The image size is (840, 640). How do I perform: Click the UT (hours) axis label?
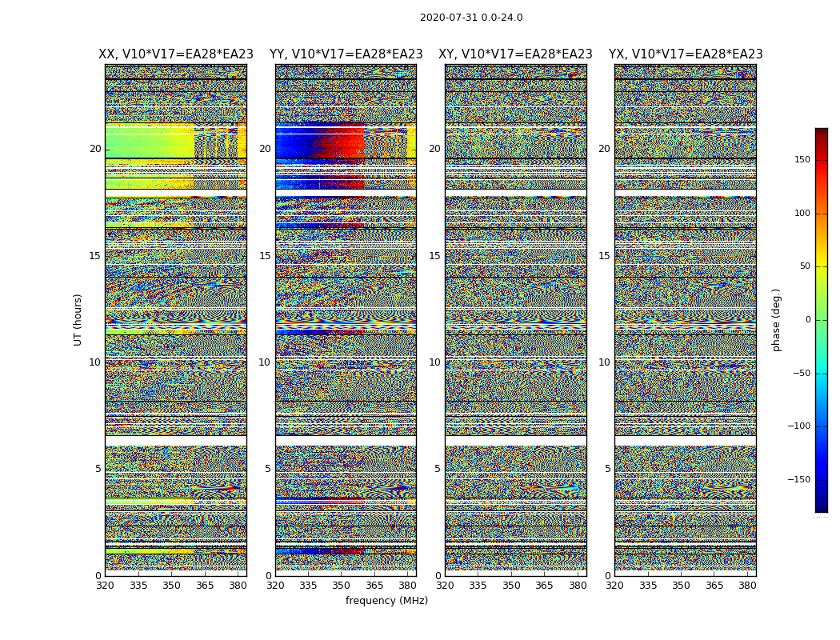[x=78, y=319]
